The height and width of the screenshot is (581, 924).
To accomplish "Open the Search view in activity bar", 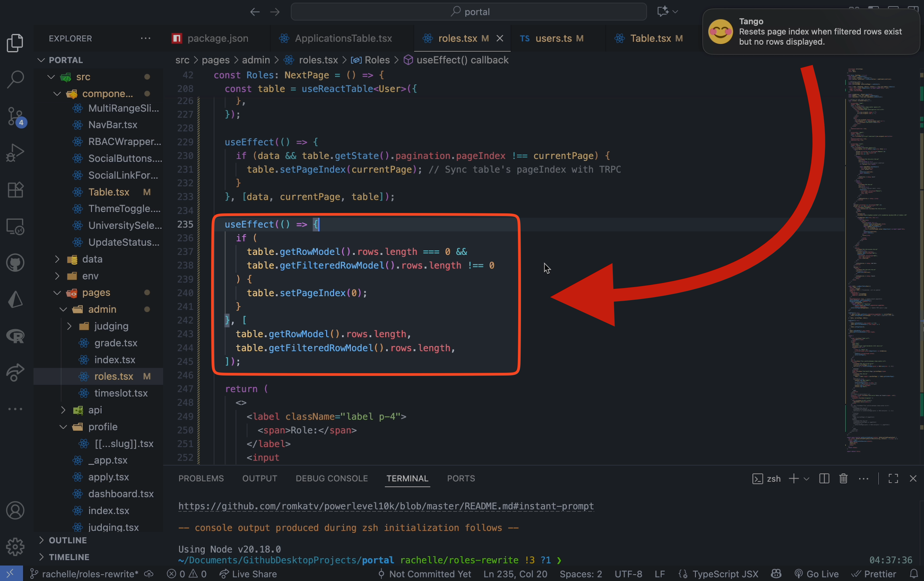I will tap(15, 80).
